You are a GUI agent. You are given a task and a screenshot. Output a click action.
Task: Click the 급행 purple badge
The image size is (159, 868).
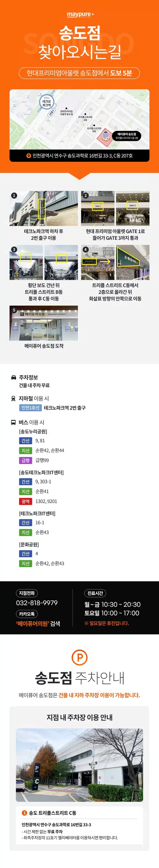click(25, 460)
